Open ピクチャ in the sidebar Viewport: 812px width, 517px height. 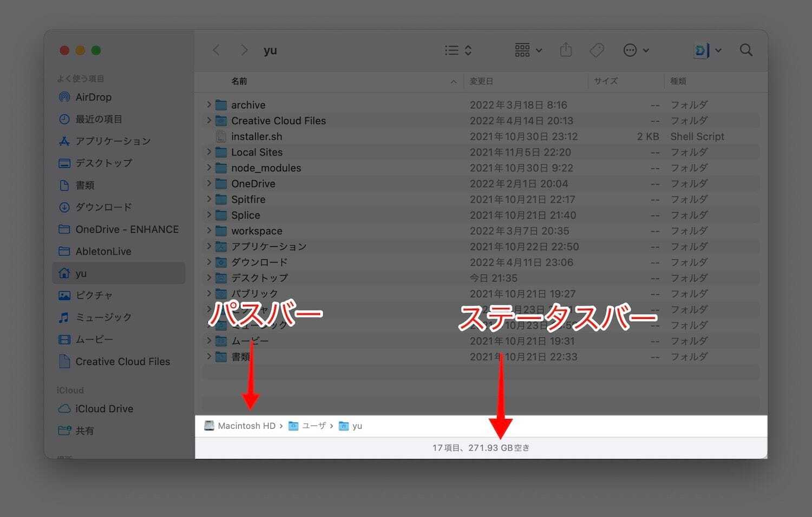(x=119, y=296)
